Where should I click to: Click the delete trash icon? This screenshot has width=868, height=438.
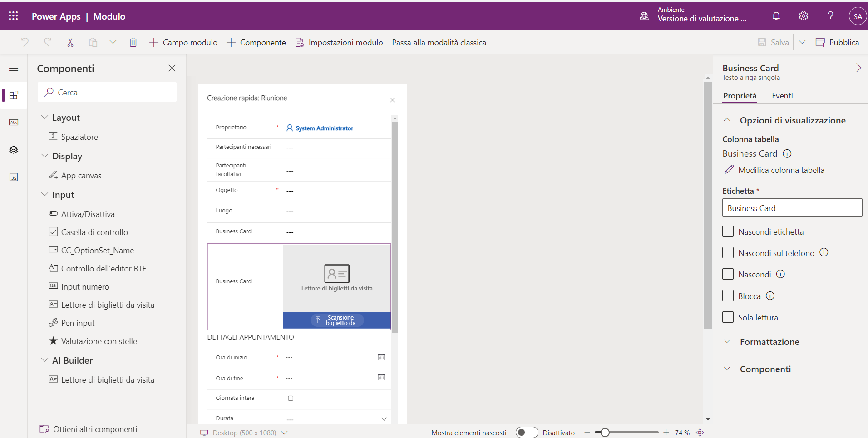(x=133, y=42)
